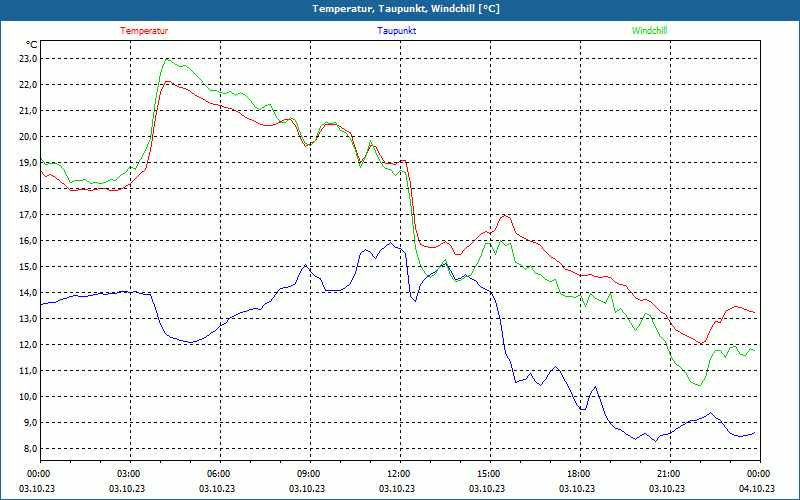Click the 9,0 y-axis value
The height and width of the screenshot is (500, 800).
click(x=31, y=423)
